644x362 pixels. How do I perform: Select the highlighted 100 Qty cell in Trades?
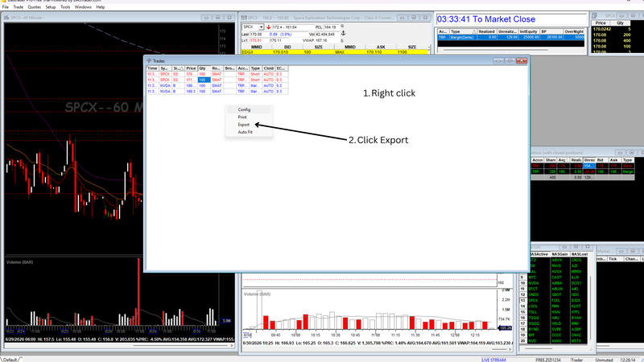(x=204, y=80)
